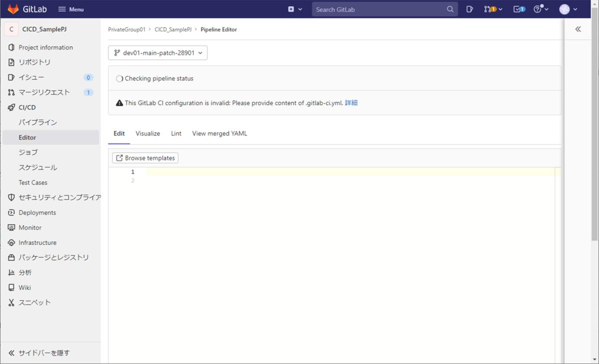Select Editor under CI/CD

point(50,137)
